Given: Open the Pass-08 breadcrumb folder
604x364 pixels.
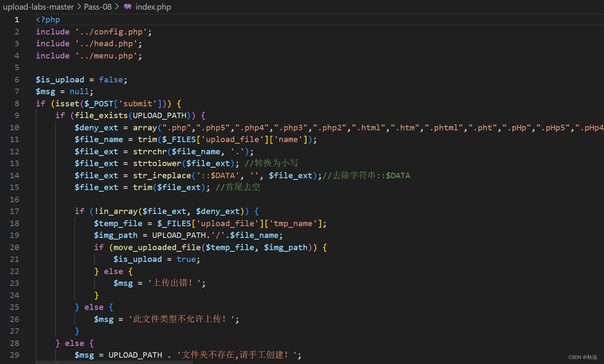Looking at the screenshot, I should point(98,7).
